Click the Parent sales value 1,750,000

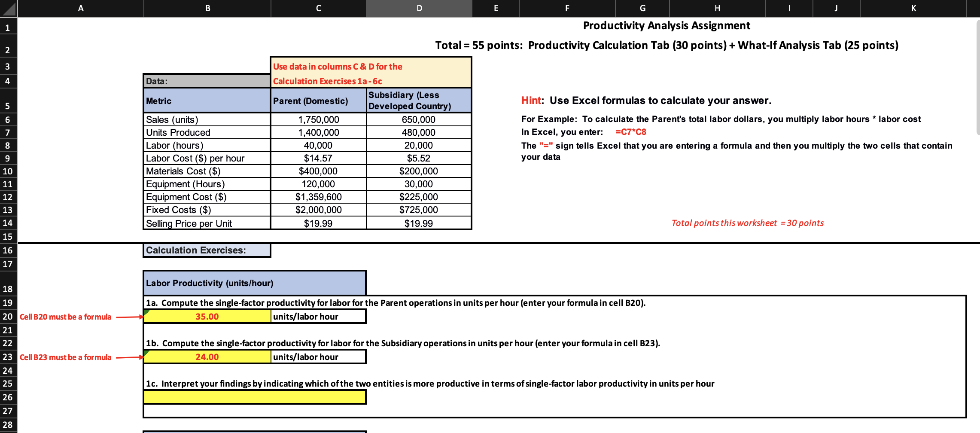318,119
